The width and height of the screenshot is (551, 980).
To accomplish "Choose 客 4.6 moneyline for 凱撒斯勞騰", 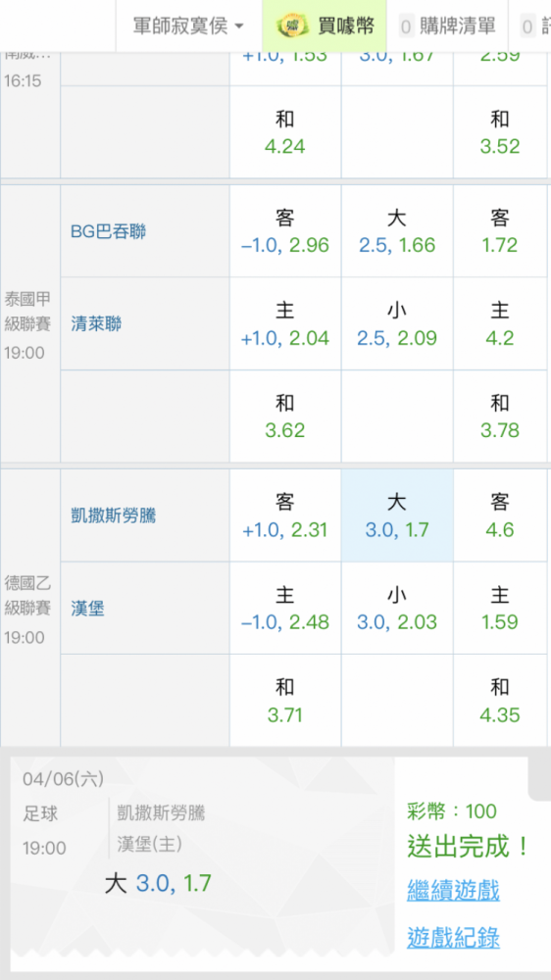I will click(x=500, y=515).
